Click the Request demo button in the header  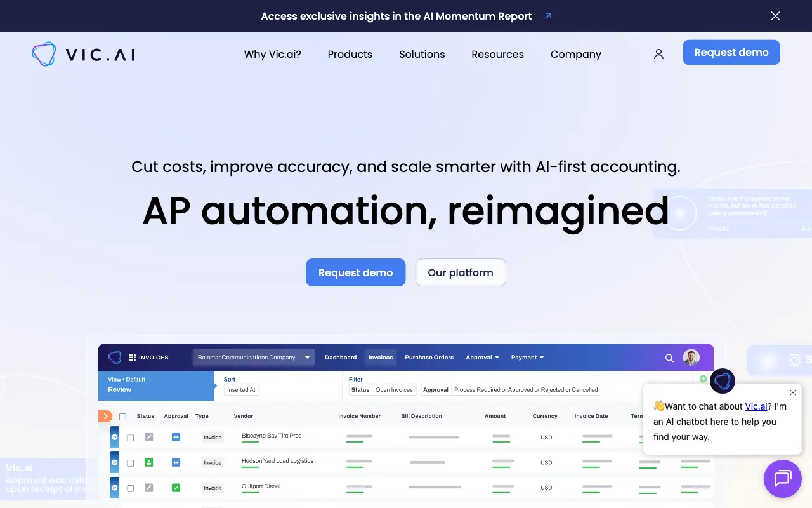(731, 53)
